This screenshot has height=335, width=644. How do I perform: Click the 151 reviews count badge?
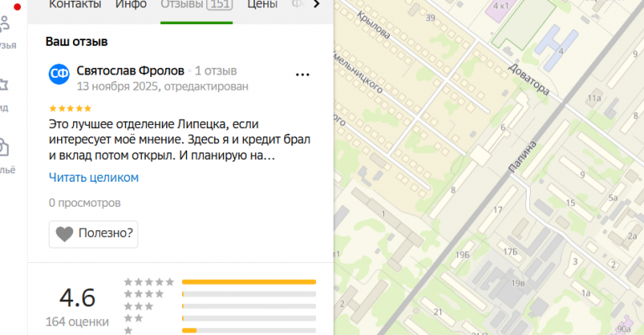pyautogui.click(x=220, y=4)
